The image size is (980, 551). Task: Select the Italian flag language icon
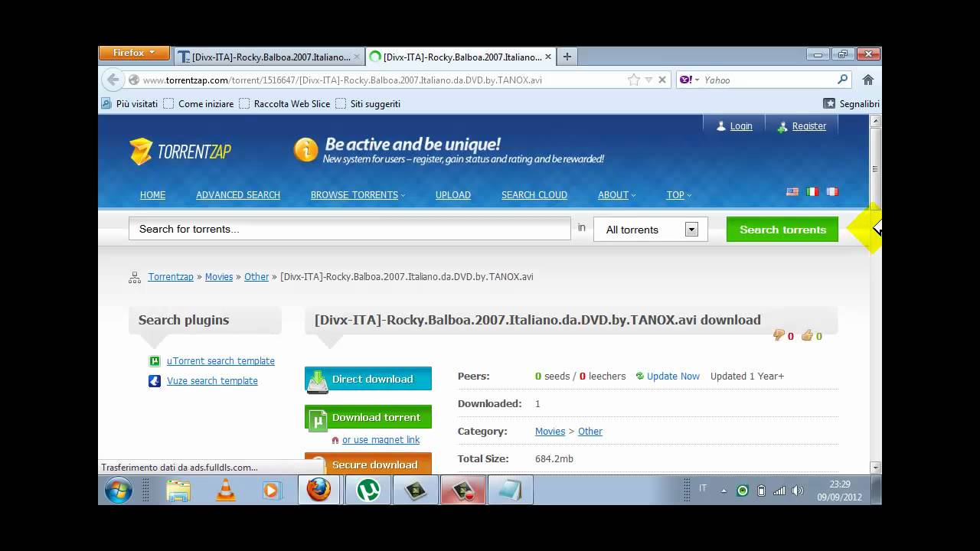click(812, 192)
